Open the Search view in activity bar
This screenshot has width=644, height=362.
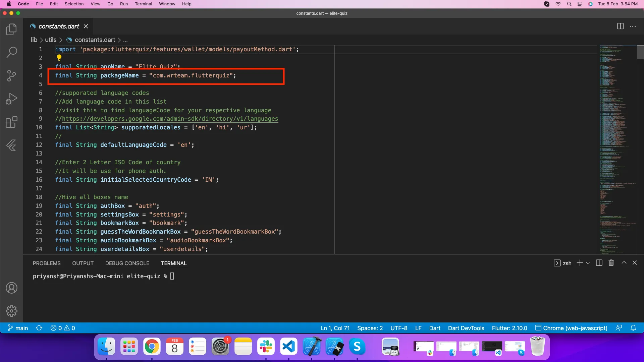pos(11,52)
